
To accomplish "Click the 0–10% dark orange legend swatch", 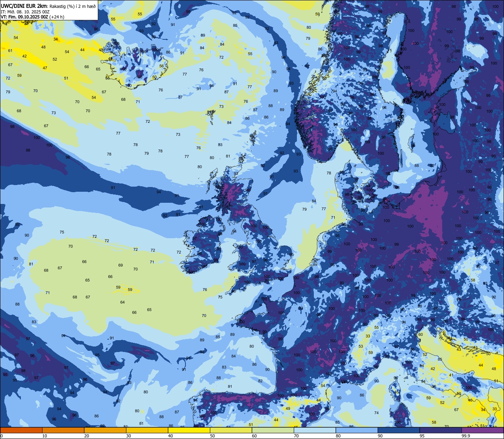I will point(21,430).
